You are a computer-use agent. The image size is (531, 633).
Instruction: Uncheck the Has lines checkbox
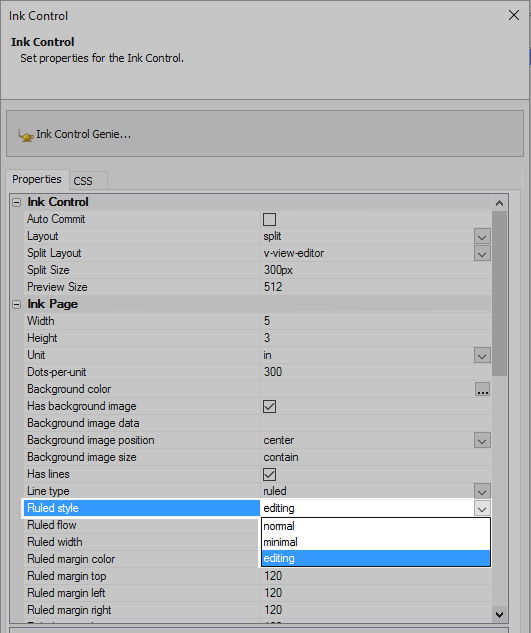(x=269, y=474)
